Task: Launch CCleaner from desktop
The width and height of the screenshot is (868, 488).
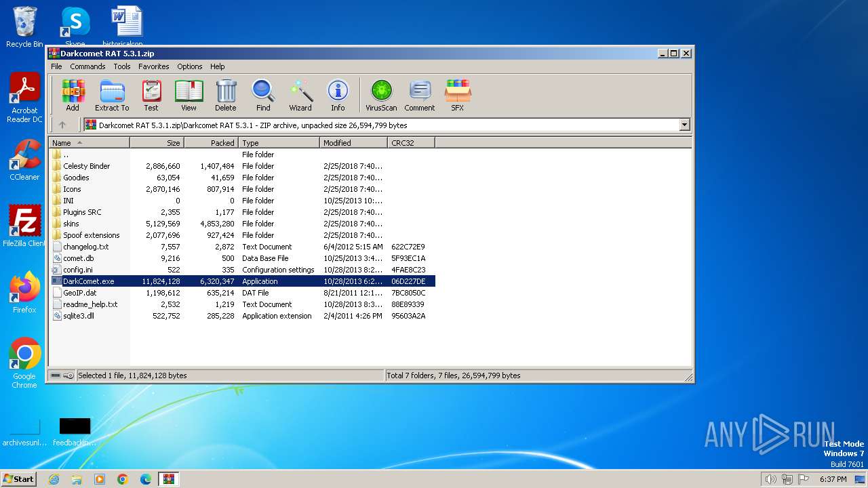Action: (x=24, y=160)
